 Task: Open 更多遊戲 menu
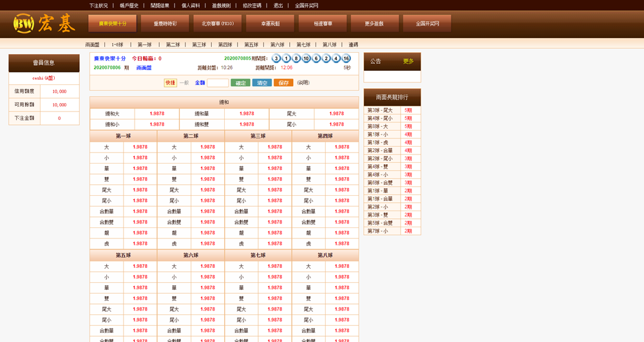[374, 24]
